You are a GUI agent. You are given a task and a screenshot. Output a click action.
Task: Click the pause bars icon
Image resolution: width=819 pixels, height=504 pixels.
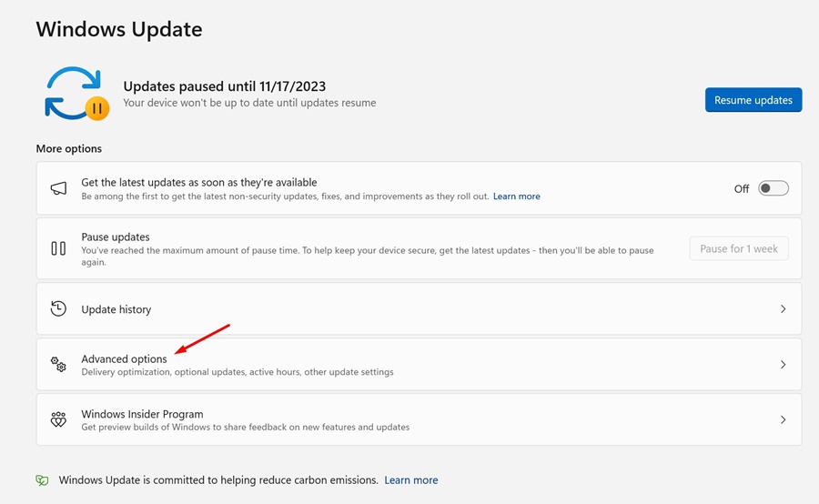(58, 248)
